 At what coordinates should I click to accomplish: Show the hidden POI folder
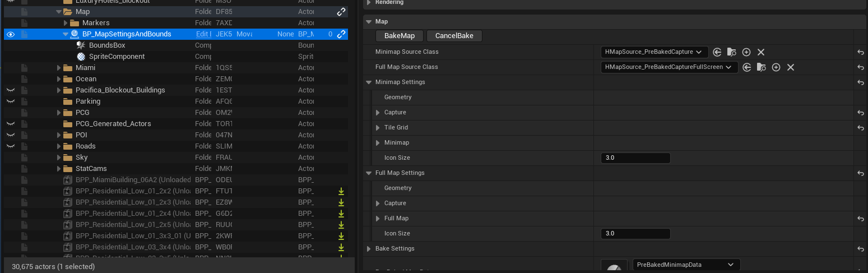point(10,135)
